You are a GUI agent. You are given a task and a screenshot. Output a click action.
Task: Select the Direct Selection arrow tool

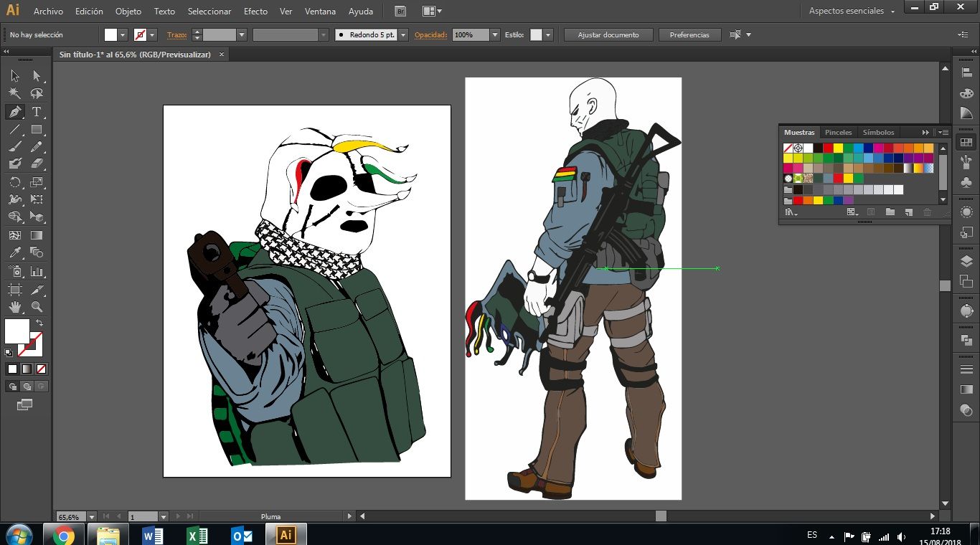click(x=37, y=76)
